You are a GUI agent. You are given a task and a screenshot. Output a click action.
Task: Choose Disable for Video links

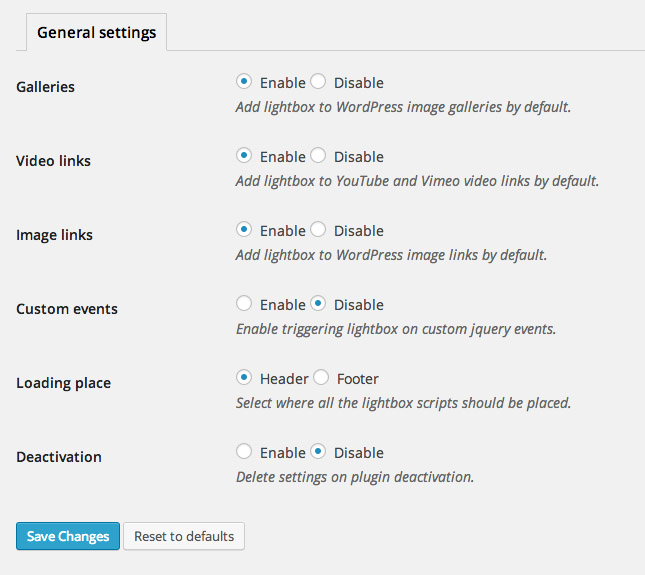pos(318,155)
